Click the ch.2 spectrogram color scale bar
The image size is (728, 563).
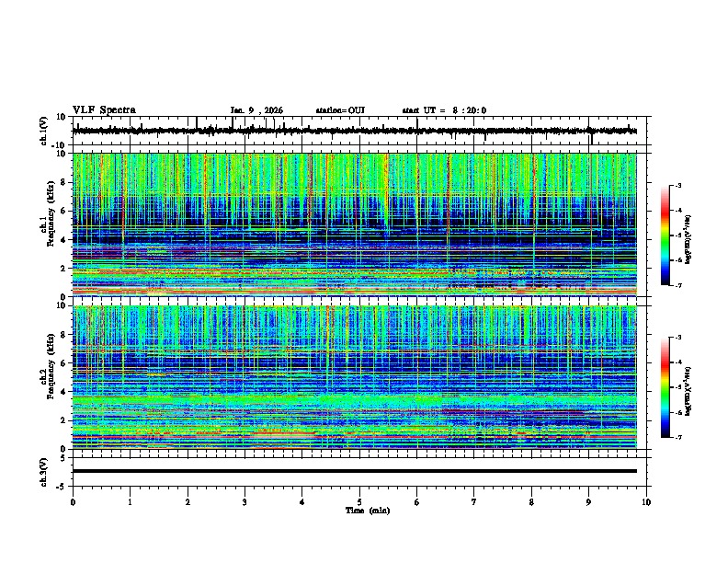tap(665, 387)
